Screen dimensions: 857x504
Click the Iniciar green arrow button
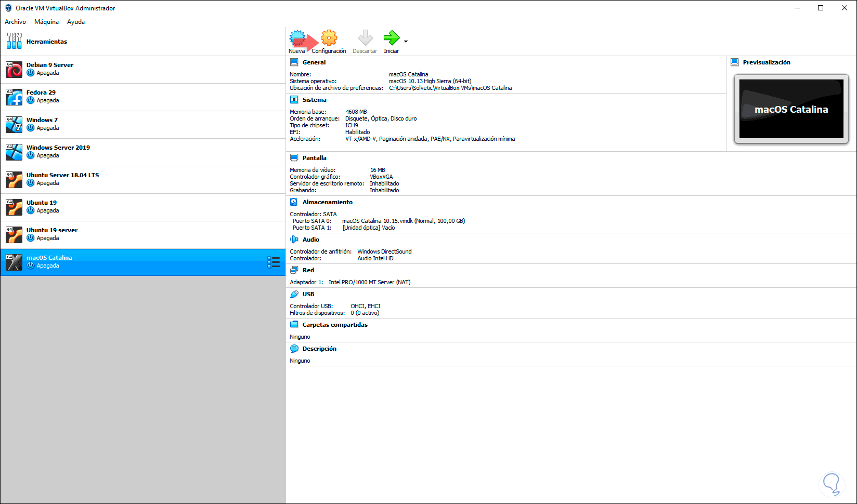click(391, 38)
